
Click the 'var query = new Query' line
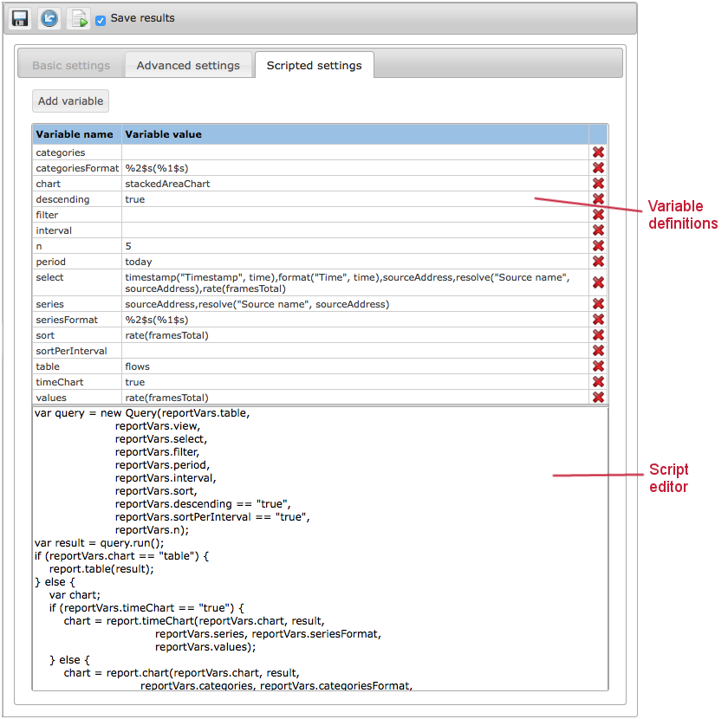(142, 413)
